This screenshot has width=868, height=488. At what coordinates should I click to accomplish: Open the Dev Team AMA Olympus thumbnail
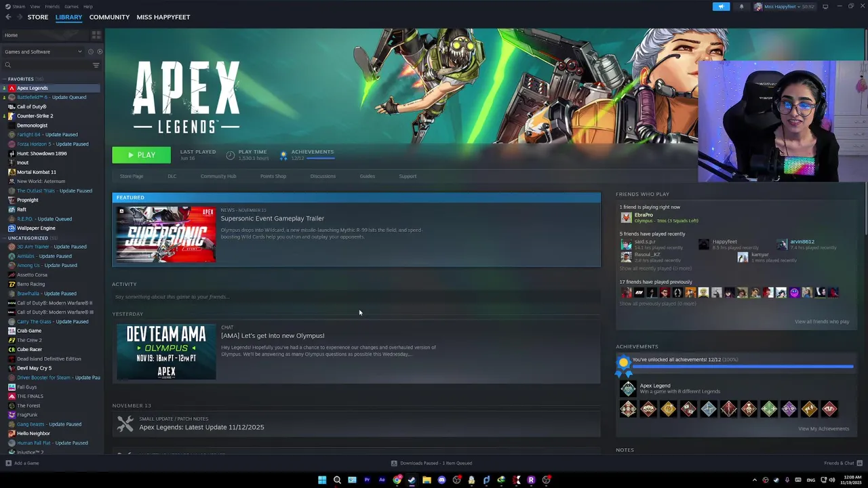click(166, 352)
